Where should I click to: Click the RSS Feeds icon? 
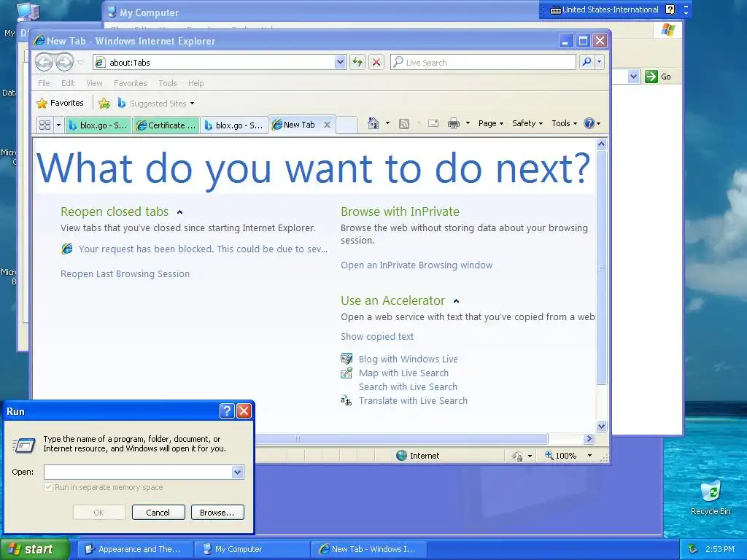pos(404,124)
